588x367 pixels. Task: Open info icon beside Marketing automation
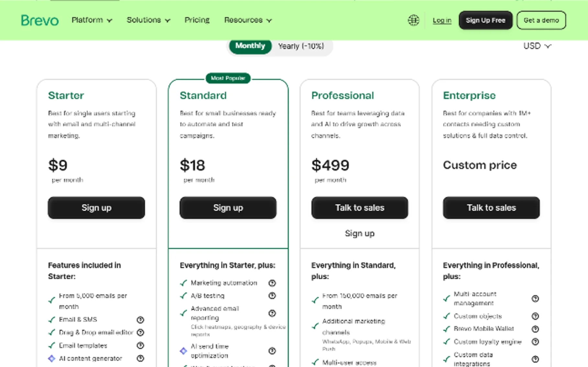point(272,283)
